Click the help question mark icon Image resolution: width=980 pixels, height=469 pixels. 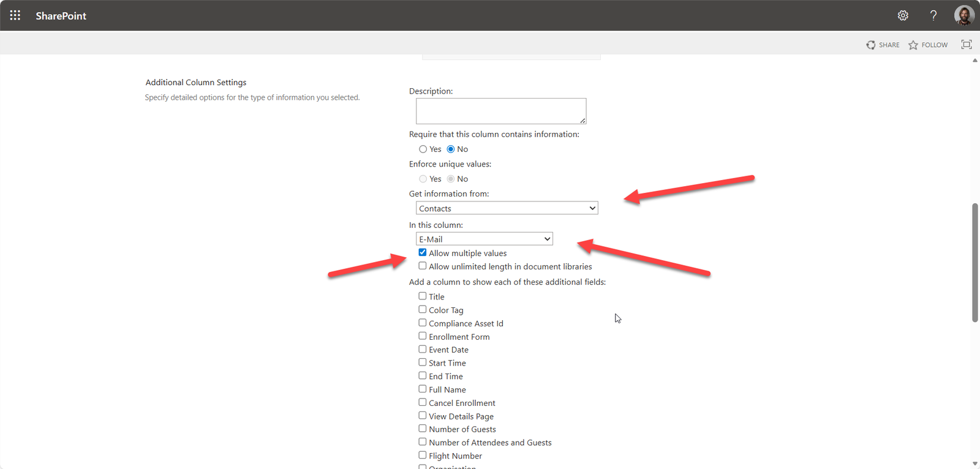[933, 15]
